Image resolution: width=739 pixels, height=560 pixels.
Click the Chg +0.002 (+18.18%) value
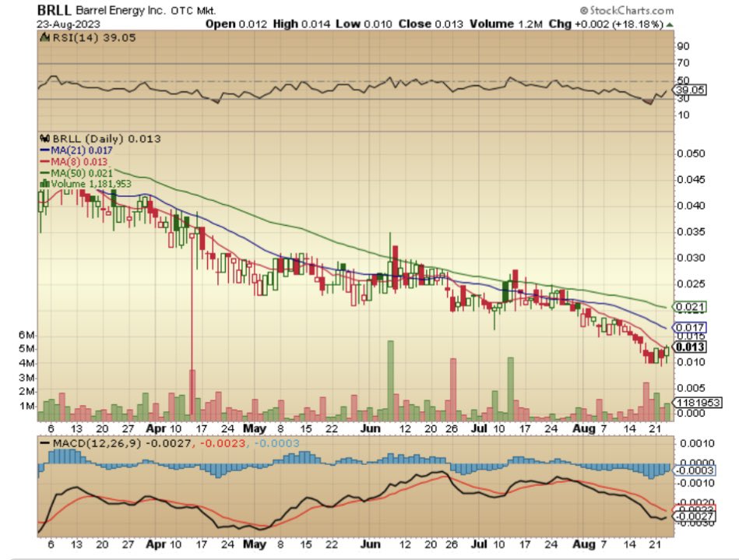[606, 24]
